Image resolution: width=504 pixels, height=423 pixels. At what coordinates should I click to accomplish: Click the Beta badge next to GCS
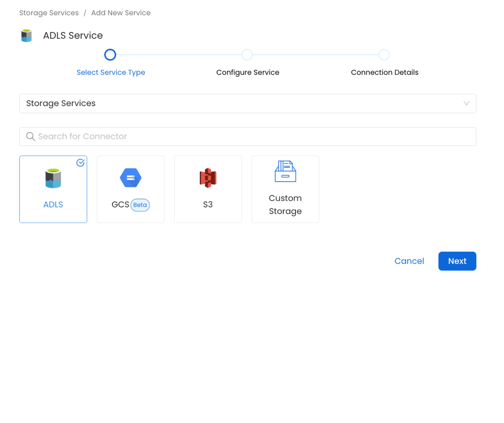pyautogui.click(x=140, y=205)
